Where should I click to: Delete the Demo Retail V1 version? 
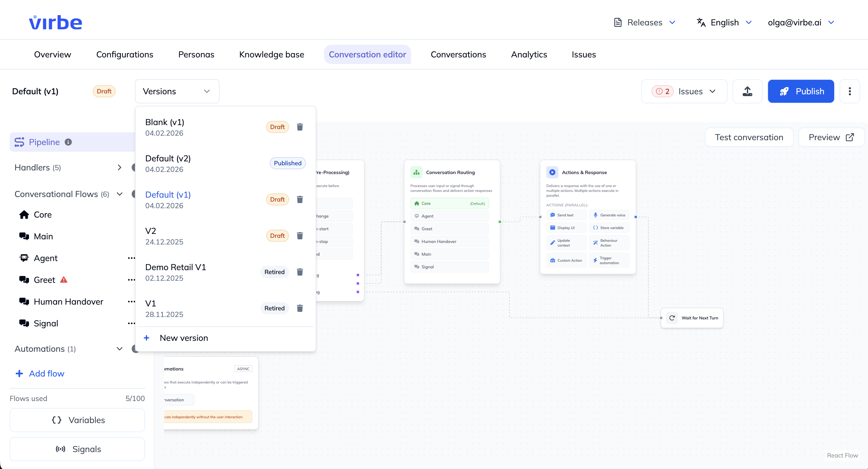pos(300,272)
